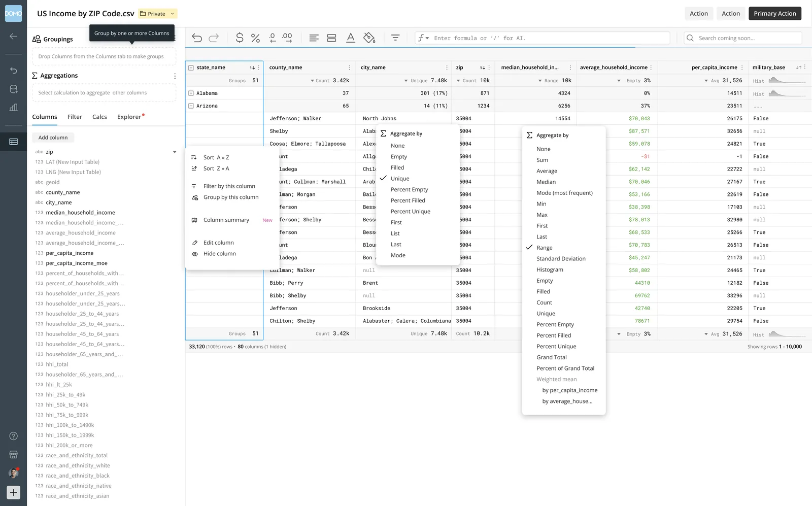Open the bar chart view in sidebar
The image size is (812, 506).
(14, 108)
